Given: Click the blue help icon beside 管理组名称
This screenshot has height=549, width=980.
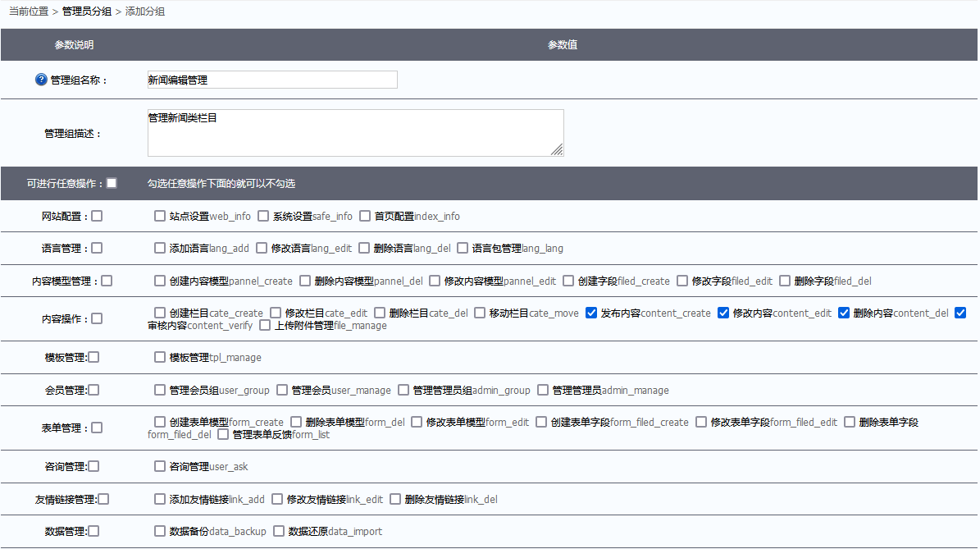Looking at the screenshot, I should point(41,80).
